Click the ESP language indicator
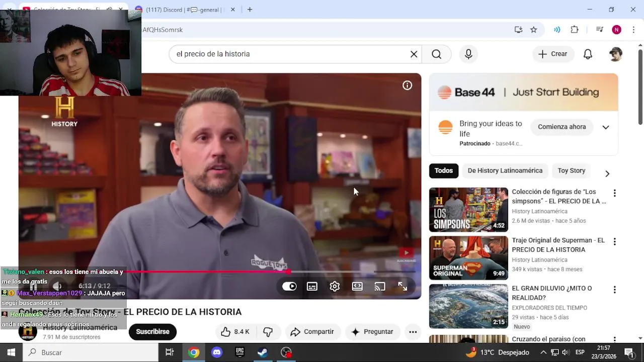The height and width of the screenshot is (362, 644). click(x=580, y=352)
